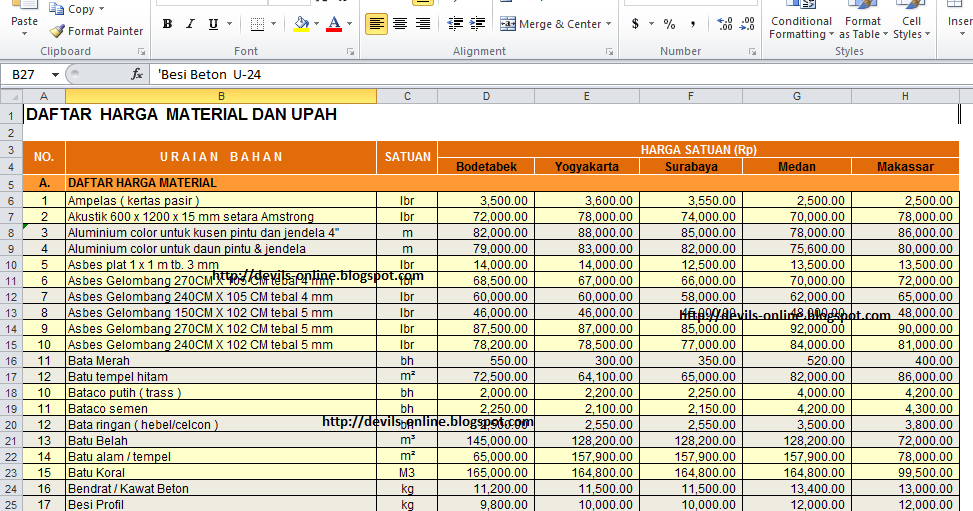Screen dimensions: 973x511
Task: Click the DAFTAR HARGA MATERIAL section row
Action: click(491, 183)
